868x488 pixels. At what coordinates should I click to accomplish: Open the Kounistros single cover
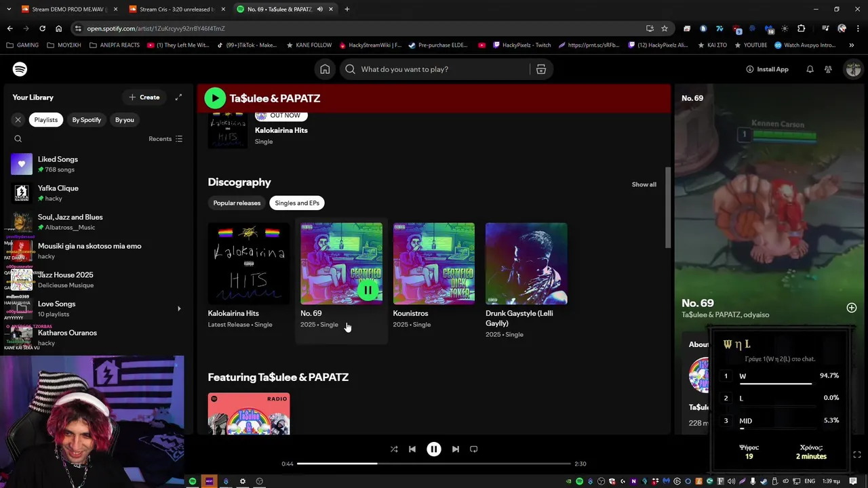[434, 264]
